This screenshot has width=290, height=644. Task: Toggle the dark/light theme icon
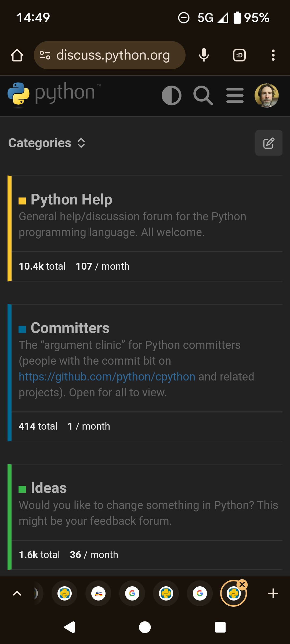point(171,96)
